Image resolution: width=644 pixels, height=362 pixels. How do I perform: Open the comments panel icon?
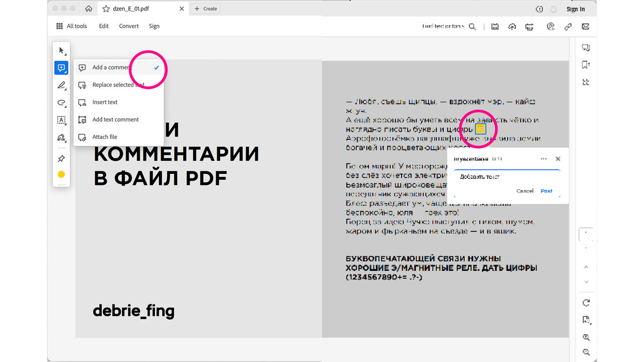pyautogui.click(x=586, y=47)
